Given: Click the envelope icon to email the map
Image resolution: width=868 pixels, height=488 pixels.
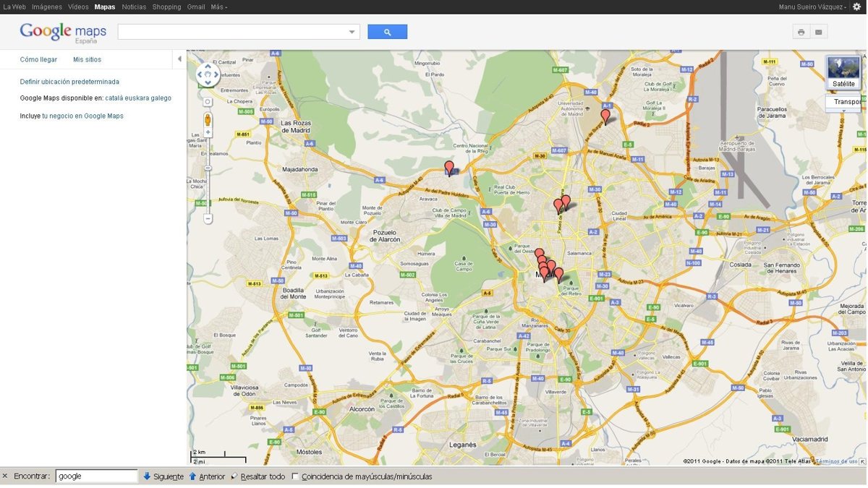Looking at the screenshot, I should 818,32.
